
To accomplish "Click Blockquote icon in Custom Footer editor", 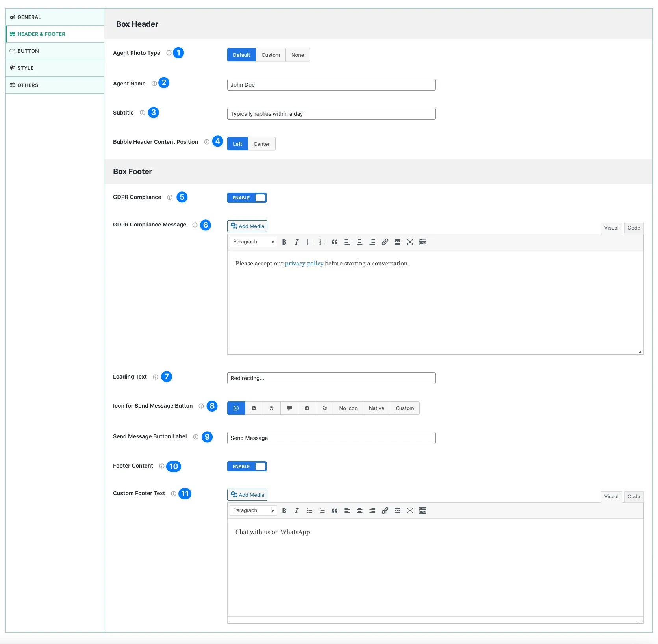I will (334, 511).
